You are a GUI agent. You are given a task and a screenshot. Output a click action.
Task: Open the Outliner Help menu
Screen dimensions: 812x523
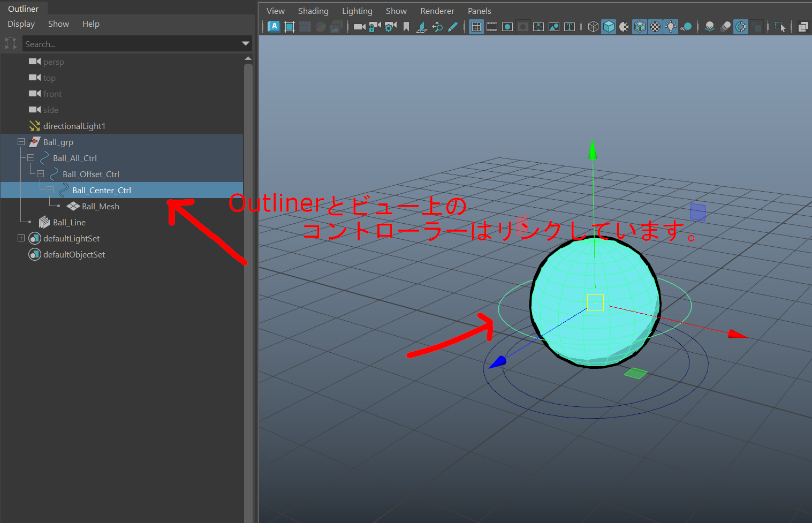pyautogui.click(x=91, y=24)
